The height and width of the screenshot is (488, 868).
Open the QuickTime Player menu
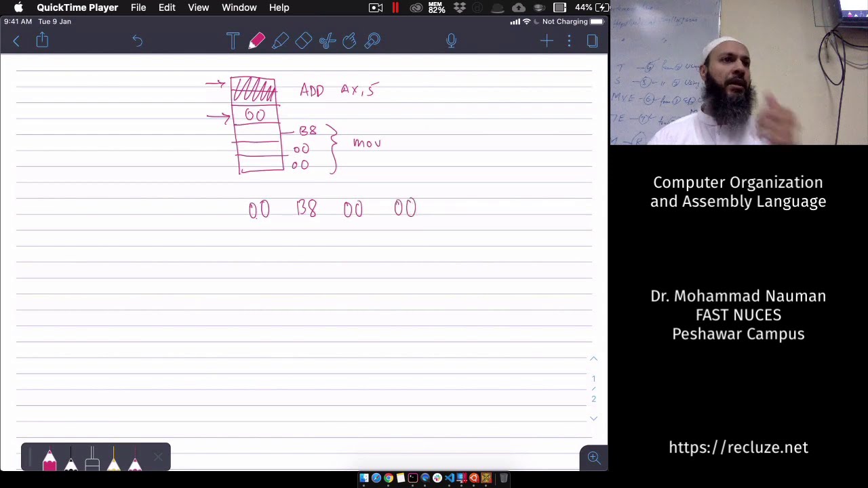(x=77, y=7)
